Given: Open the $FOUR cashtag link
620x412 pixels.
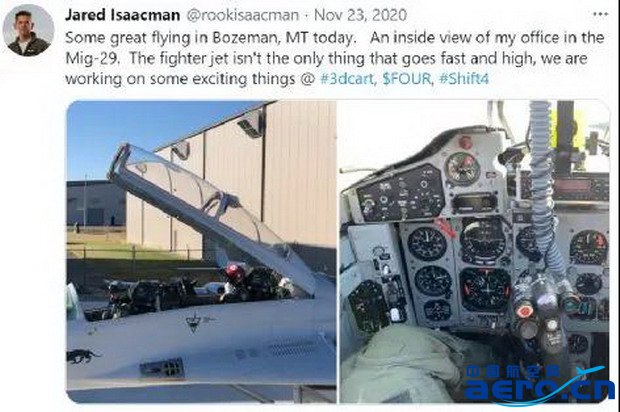Looking at the screenshot, I should [406, 78].
